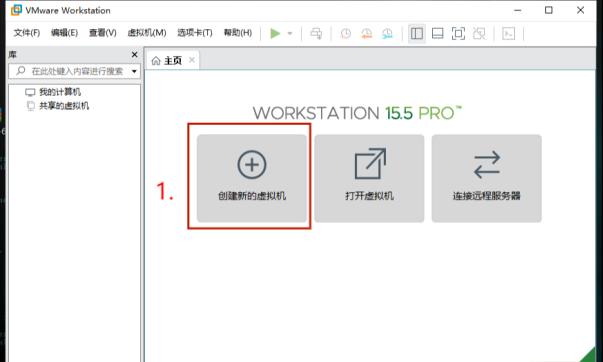Click the Unity mode toolbar icon

coord(479,33)
